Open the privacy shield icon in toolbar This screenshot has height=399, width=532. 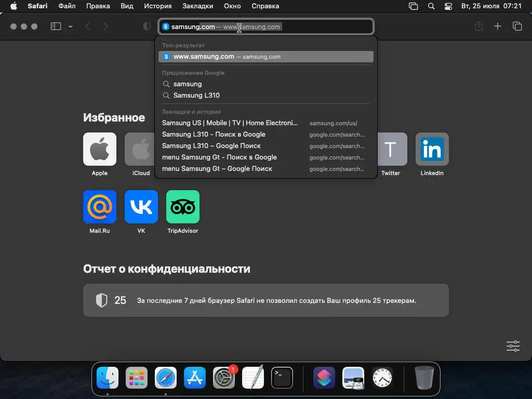click(147, 26)
